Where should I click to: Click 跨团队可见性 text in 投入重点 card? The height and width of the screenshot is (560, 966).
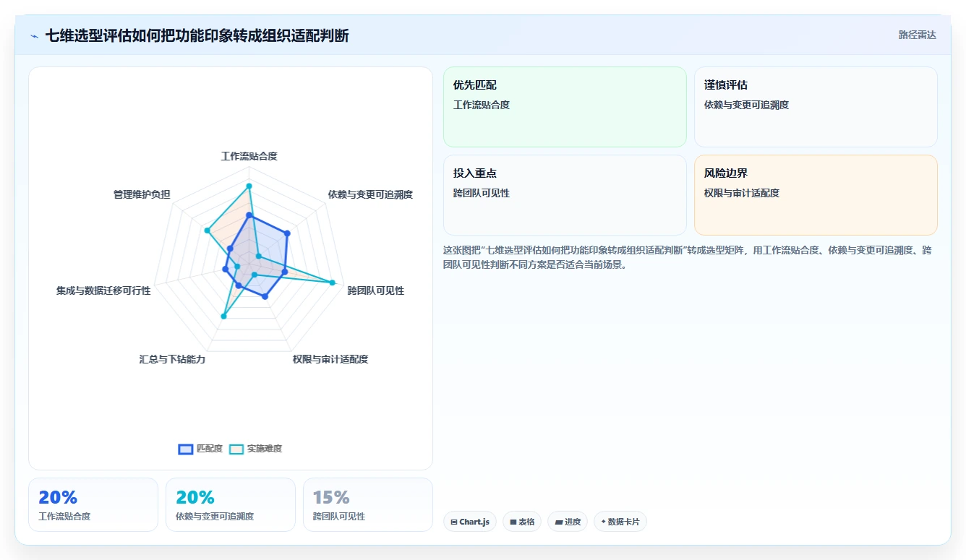click(482, 193)
